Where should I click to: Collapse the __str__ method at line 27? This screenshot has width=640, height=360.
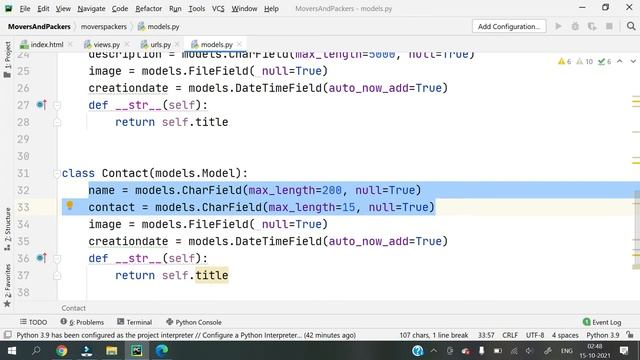[57, 105]
